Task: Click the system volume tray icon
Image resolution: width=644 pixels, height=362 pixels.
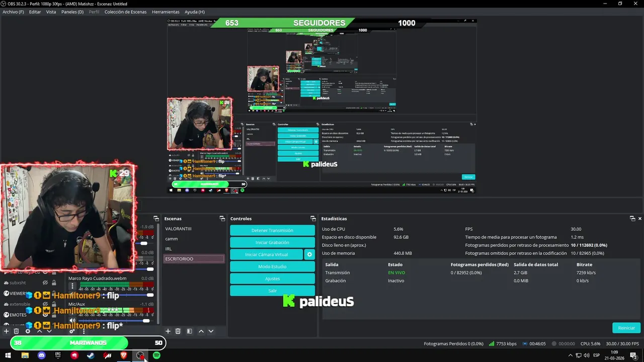Action: [x=586, y=355]
